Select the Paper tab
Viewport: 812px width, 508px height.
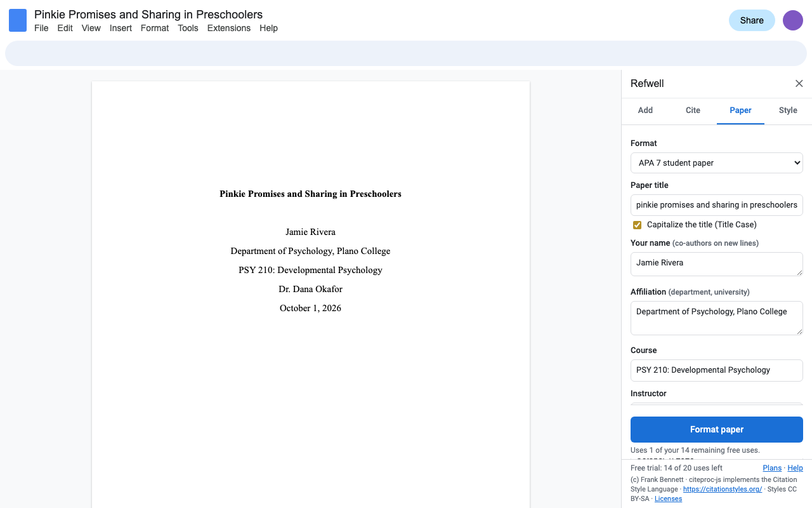tap(740, 110)
